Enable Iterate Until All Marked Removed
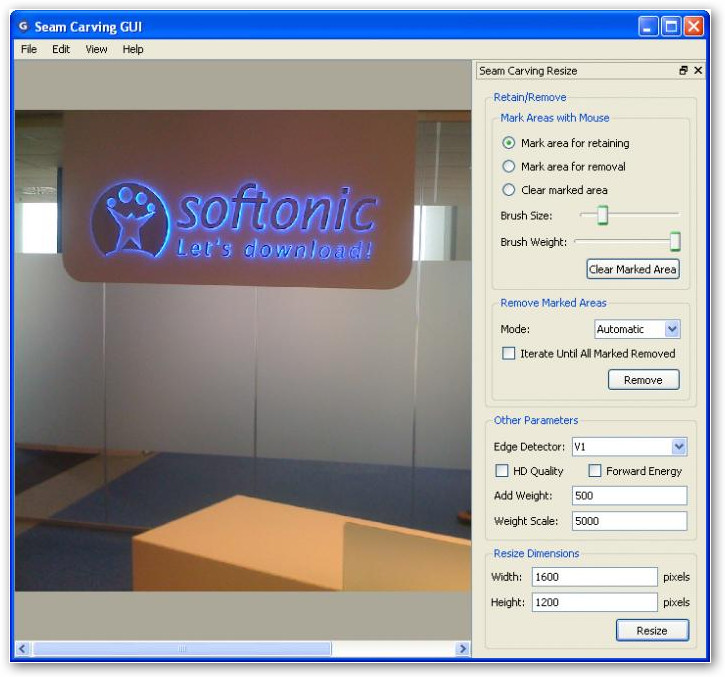The width and height of the screenshot is (725, 677). coord(509,353)
